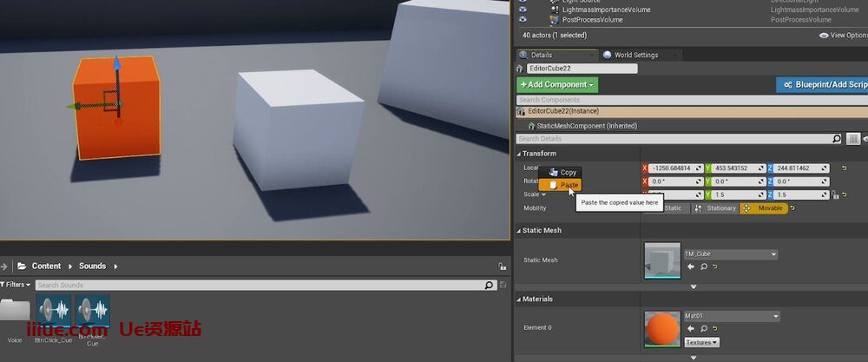This screenshot has height=362, width=868.
Task: Click the orange Mat01 material swatch
Action: pyautogui.click(x=662, y=329)
